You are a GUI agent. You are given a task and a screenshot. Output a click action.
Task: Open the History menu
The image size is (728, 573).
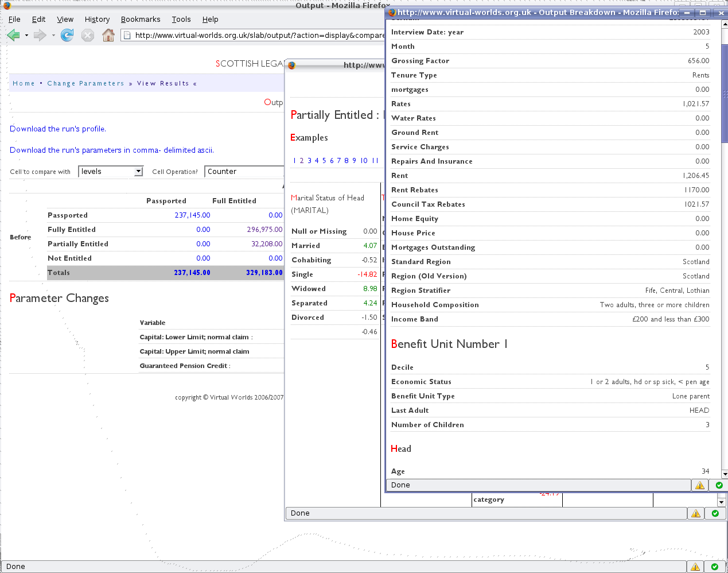click(x=97, y=19)
